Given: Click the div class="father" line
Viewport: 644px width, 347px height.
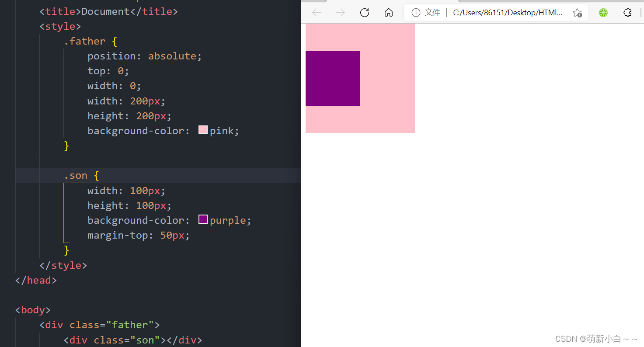Looking at the screenshot, I should (100, 325).
